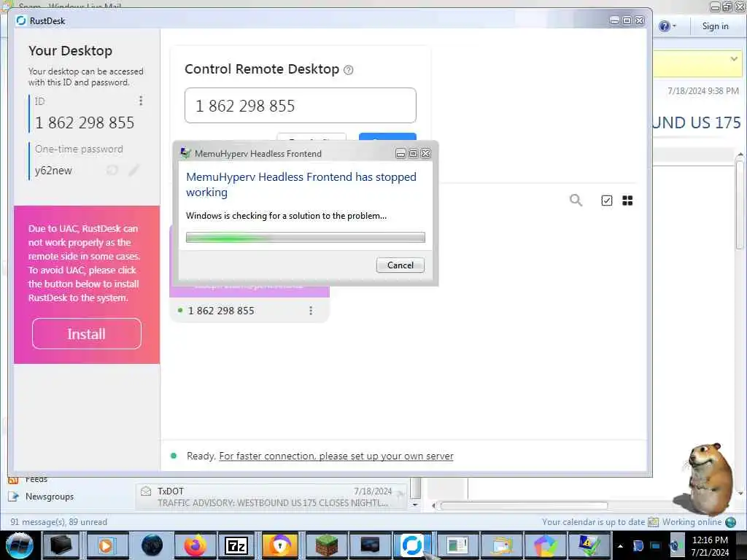The image size is (747, 560).
Task: Open the colorful pentagon taskbar icon
Action: [546, 545]
